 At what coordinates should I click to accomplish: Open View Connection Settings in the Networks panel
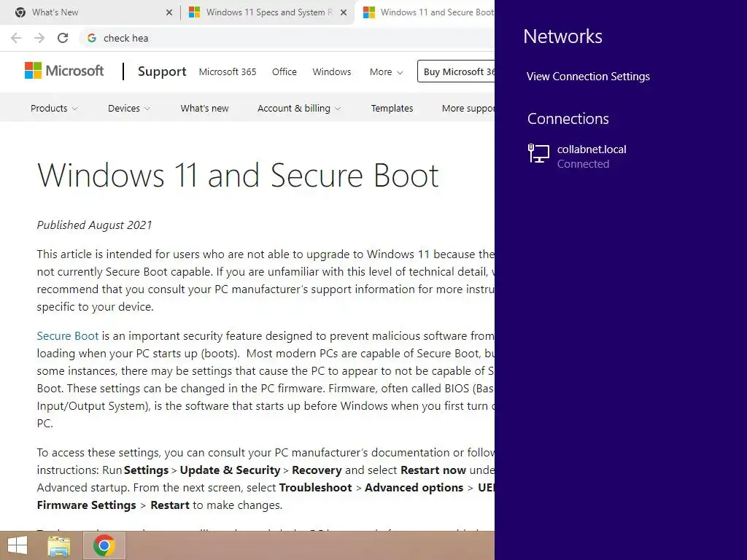(x=588, y=77)
